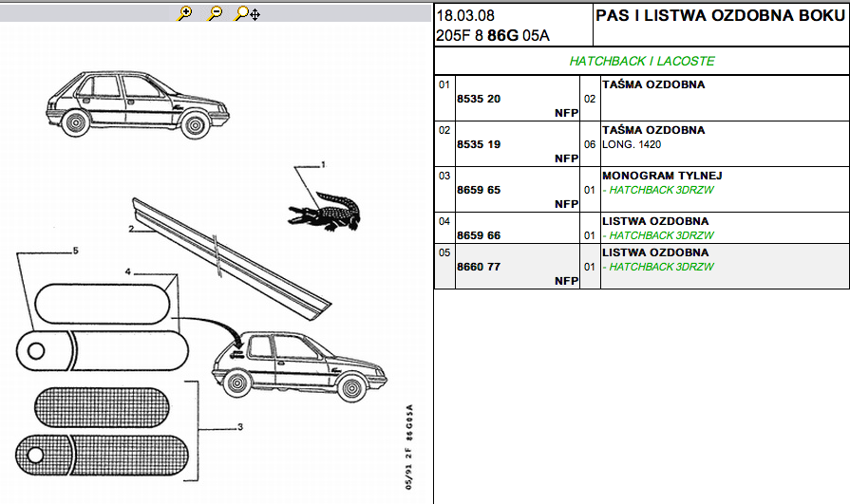
Task: Click callout number 1 in the diagram
Action: coord(322,165)
